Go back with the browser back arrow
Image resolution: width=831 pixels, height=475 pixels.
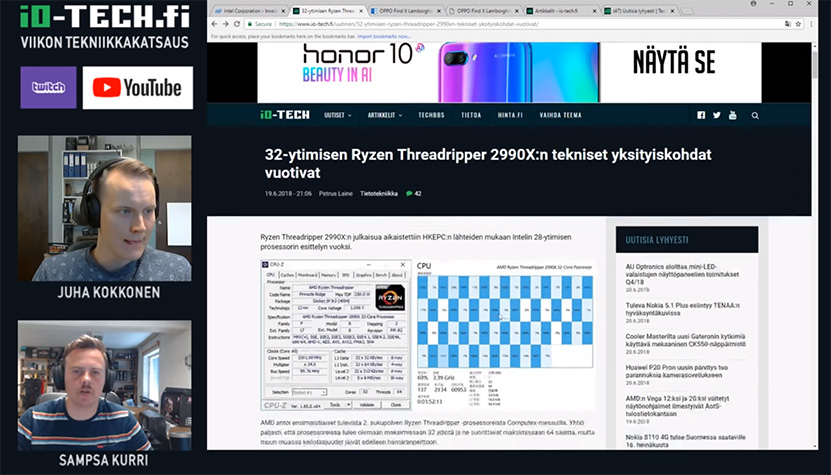(214, 24)
